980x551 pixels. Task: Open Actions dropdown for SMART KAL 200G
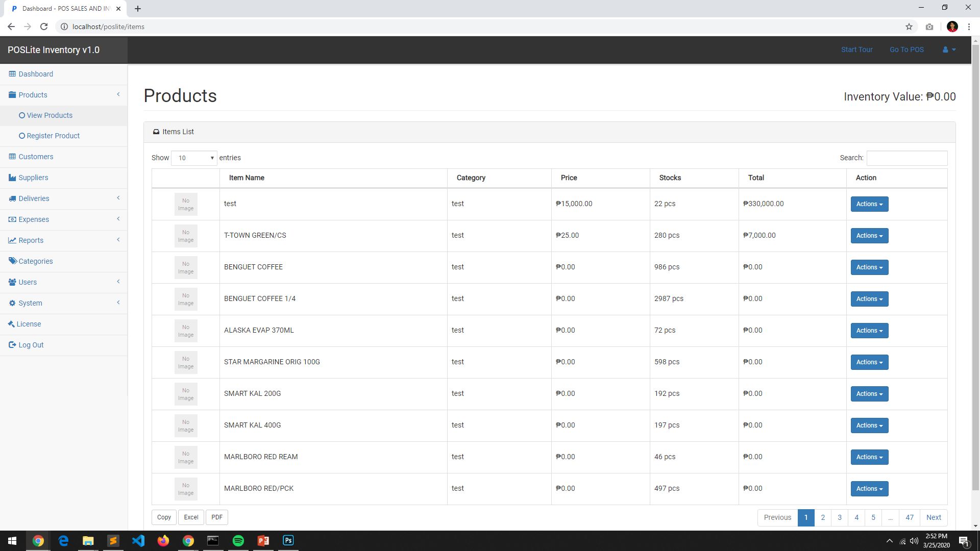pyautogui.click(x=869, y=394)
